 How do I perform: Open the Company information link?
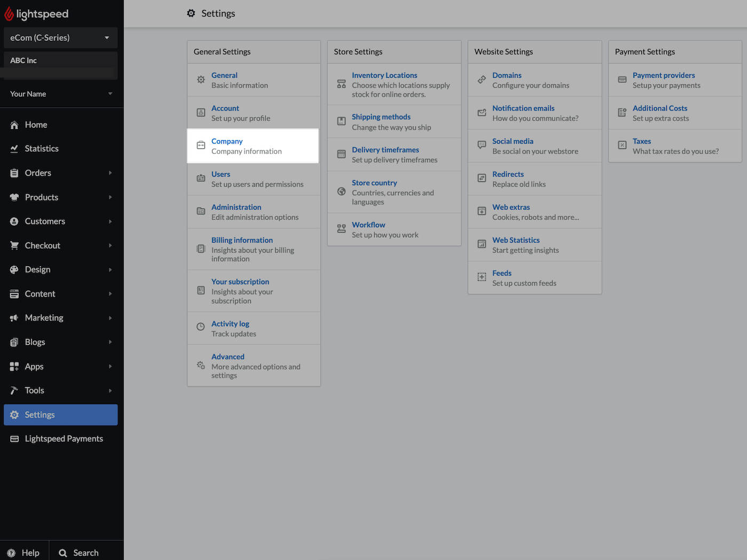pyautogui.click(x=227, y=141)
